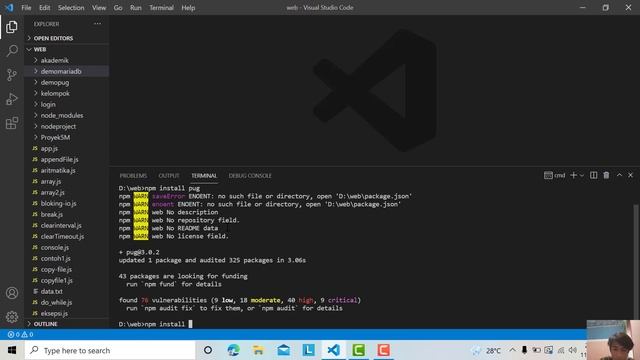This screenshot has width=640, height=360.
Task: Open the Explorer view in activity bar
Action: click(x=12, y=27)
